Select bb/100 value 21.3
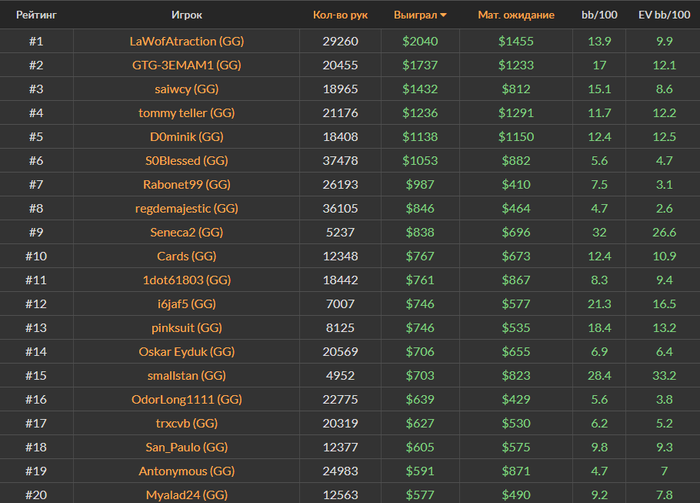Screen dimensions: 700x503 [x=599, y=304]
